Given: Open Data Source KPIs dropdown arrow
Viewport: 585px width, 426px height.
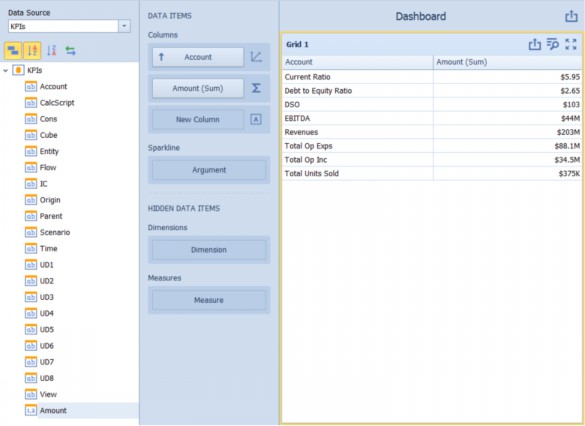Looking at the screenshot, I should tap(124, 26).
